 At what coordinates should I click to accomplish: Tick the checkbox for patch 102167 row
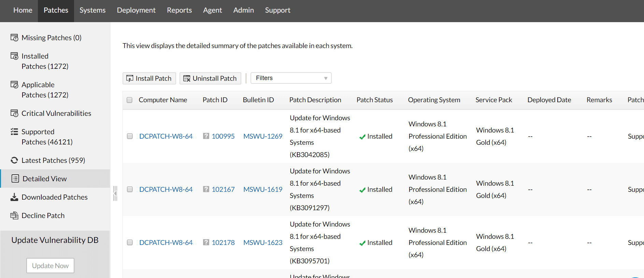click(x=130, y=189)
